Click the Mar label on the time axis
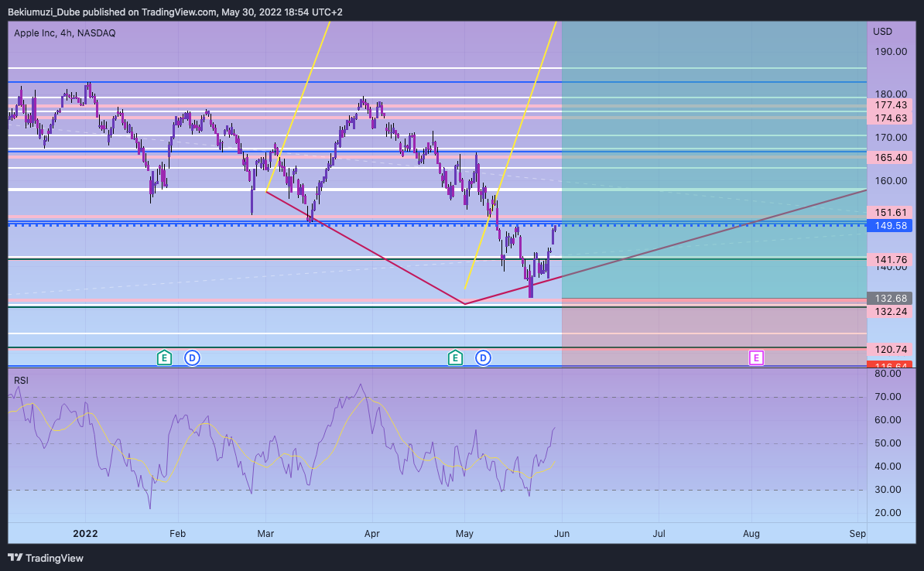Viewport: 924px width, 571px height. pyautogui.click(x=265, y=533)
